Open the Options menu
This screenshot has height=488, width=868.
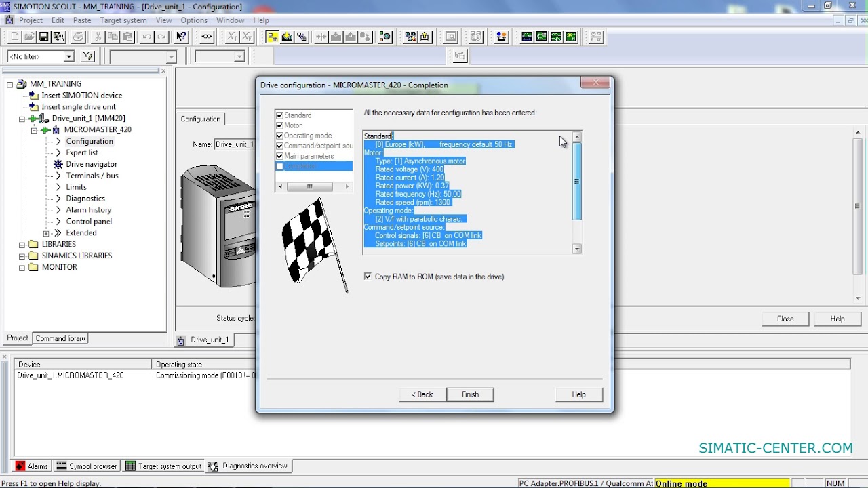(x=194, y=20)
